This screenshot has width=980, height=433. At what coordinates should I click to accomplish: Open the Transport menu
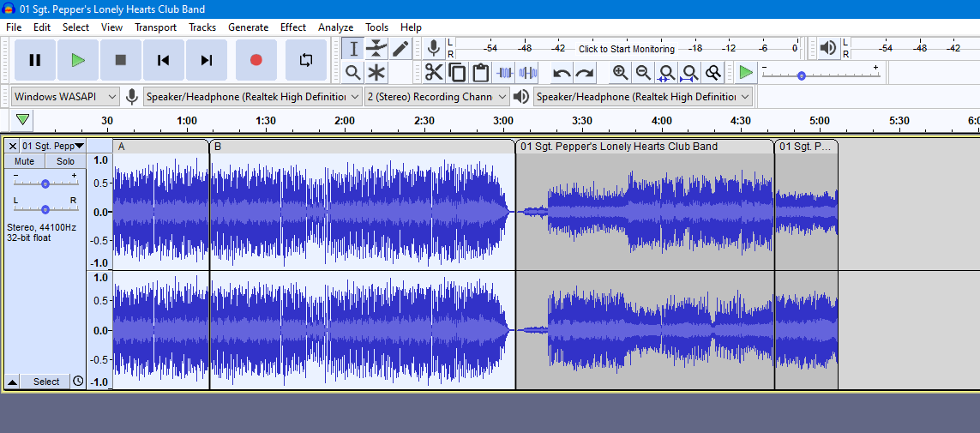pyautogui.click(x=156, y=27)
